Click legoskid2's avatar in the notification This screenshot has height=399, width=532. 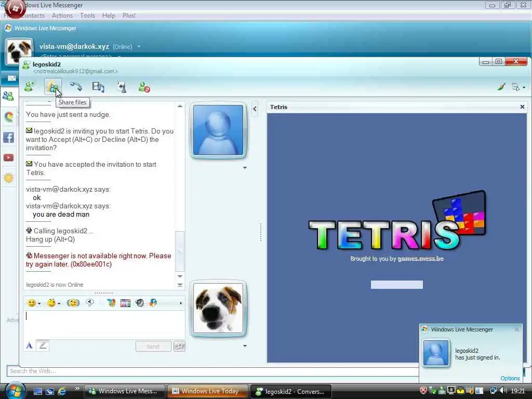(436, 353)
